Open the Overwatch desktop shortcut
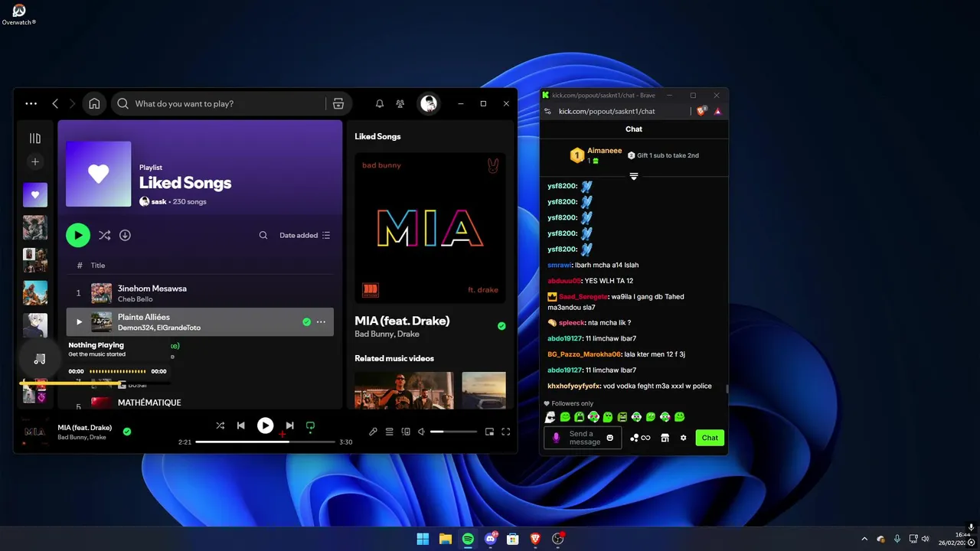The width and height of the screenshot is (980, 551). [x=18, y=14]
